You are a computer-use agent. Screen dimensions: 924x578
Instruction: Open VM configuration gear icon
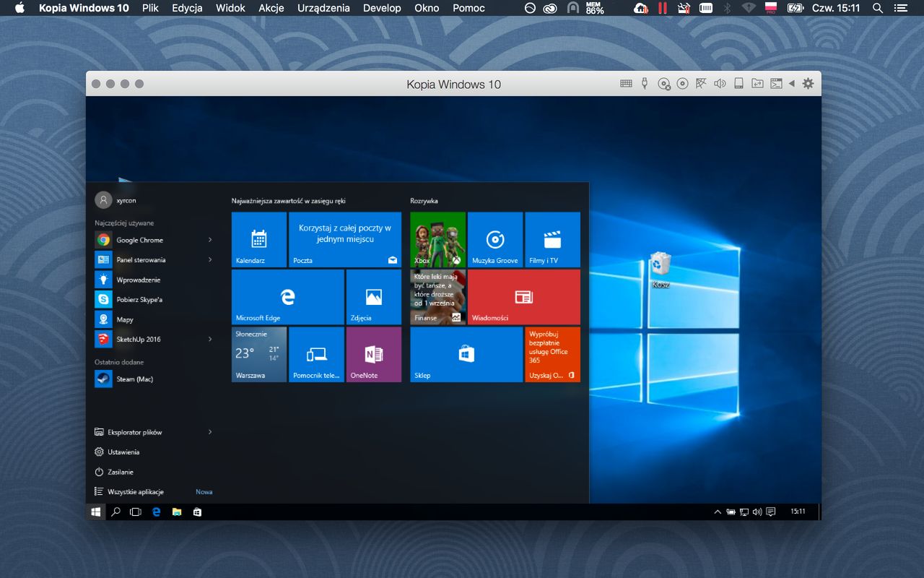point(808,84)
